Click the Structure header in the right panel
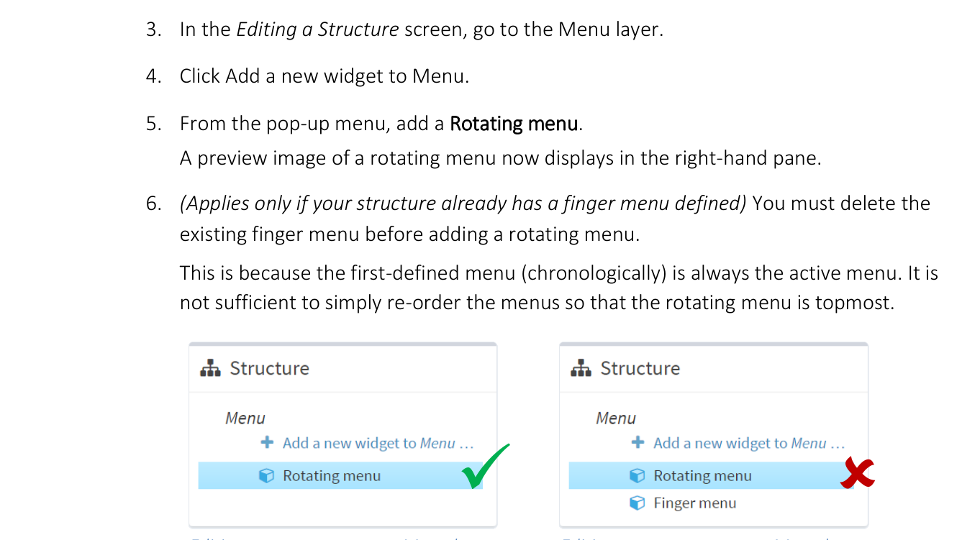The width and height of the screenshot is (980, 540). click(639, 367)
